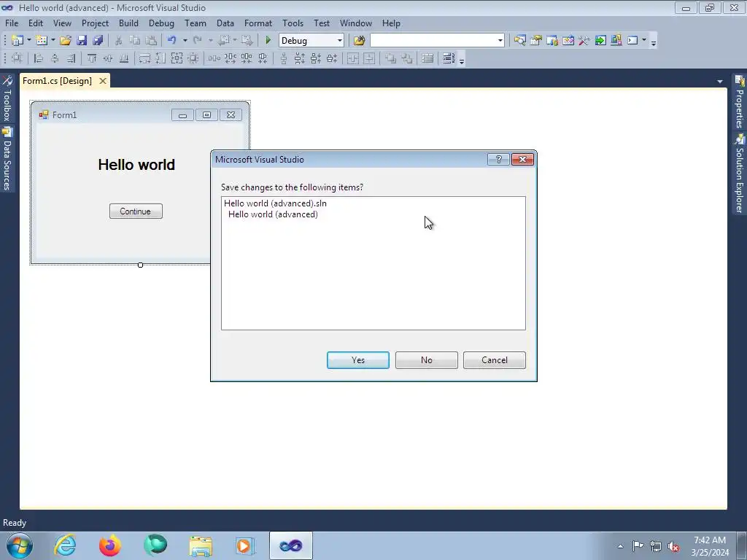Click the Align Rights layout icon
The image size is (747, 560).
click(x=71, y=58)
